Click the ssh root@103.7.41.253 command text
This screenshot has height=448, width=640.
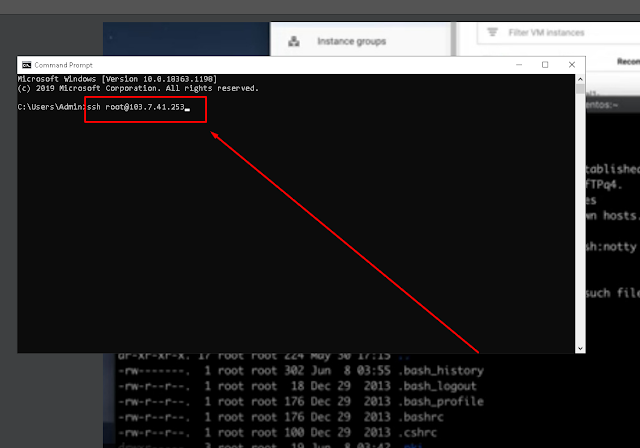pyautogui.click(x=136, y=107)
